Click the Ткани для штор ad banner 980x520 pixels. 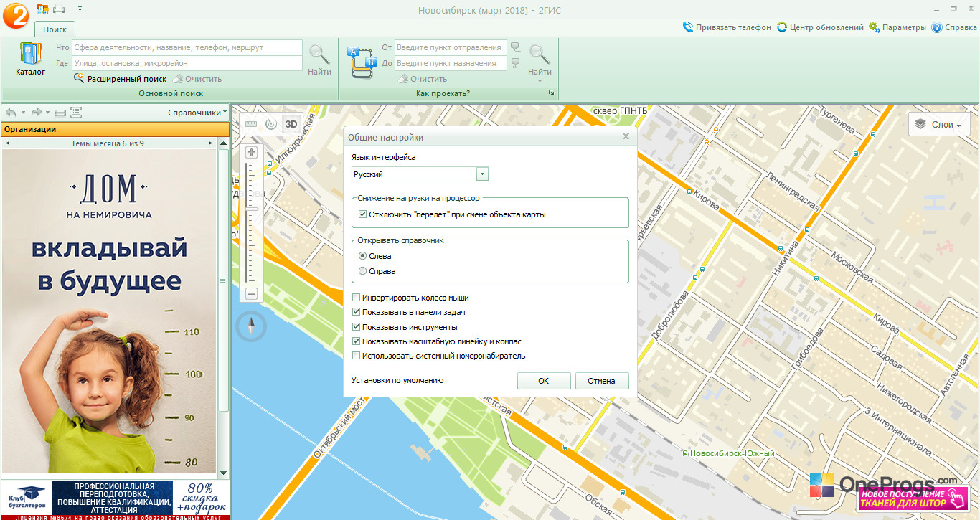pyautogui.click(x=912, y=498)
